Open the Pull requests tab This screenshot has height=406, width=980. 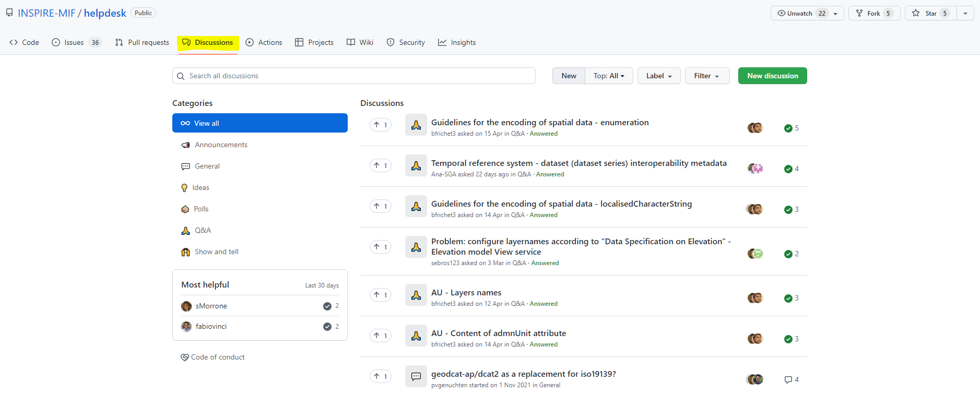(x=142, y=42)
